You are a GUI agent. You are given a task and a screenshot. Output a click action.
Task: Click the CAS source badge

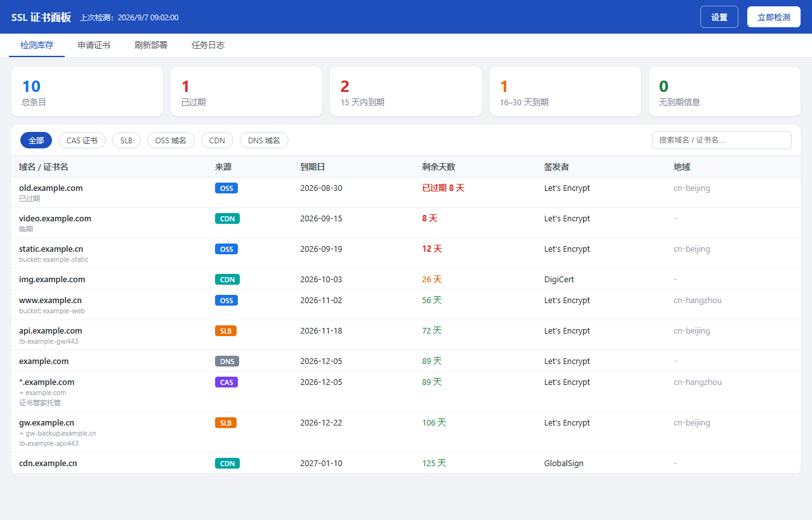(x=226, y=382)
